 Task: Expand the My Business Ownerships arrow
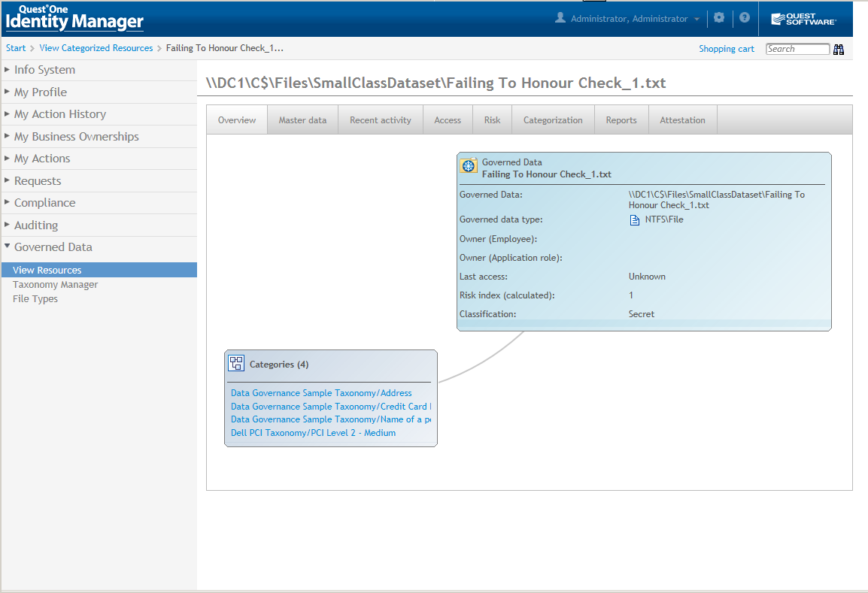point(7,135)
